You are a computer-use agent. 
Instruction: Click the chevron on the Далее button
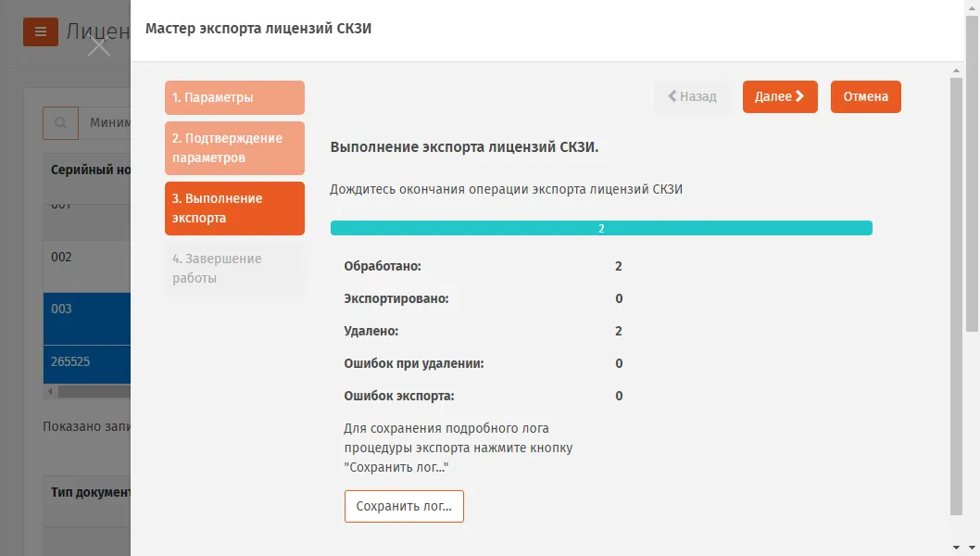coord(799,96)
